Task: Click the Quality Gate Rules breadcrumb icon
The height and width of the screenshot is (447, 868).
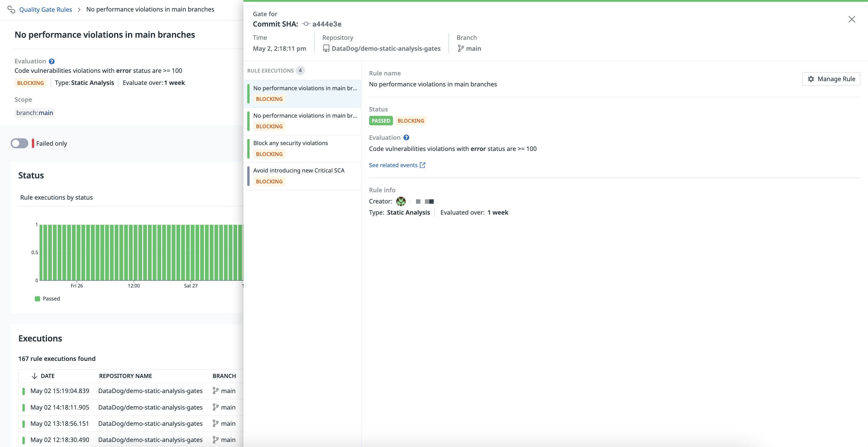Action: pyautogui.click(x=11, y=9)
